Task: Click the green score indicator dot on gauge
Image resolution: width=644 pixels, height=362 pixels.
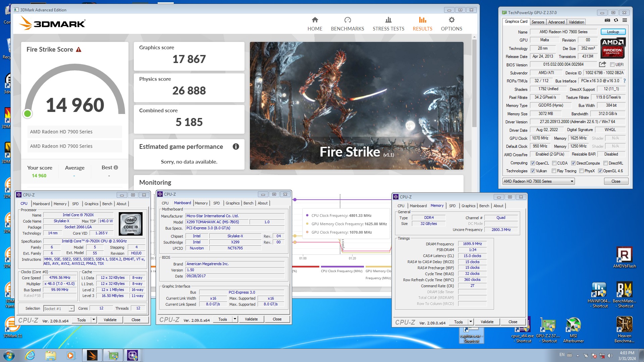Action: click(x=28, y=114)
